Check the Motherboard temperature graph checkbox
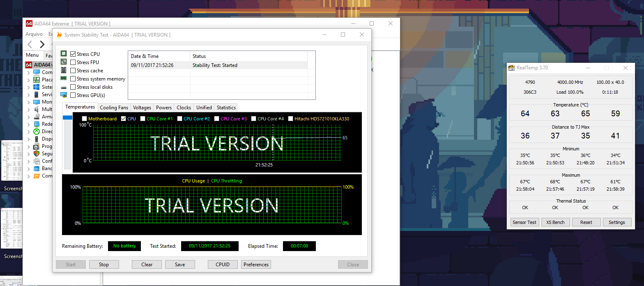The image size is (644, 286). pos(84,118)
